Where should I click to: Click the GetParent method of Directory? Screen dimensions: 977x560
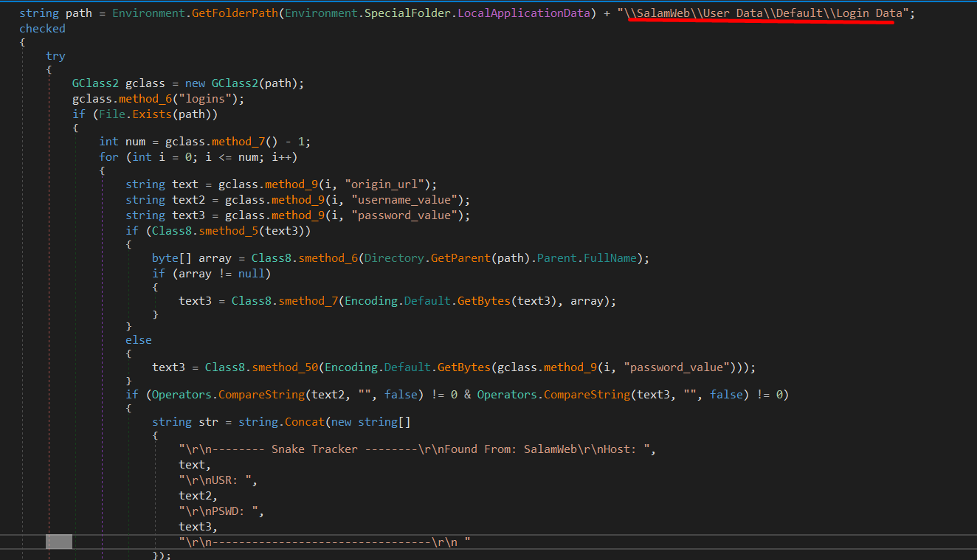point(460,258)
